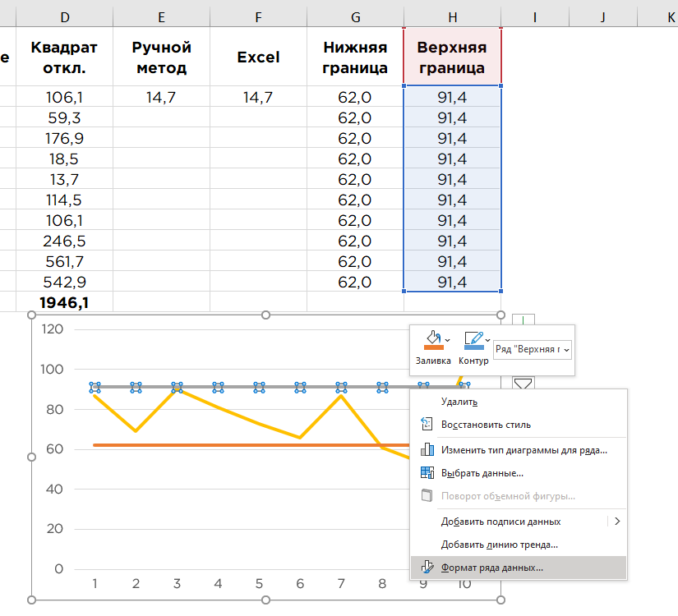Expand the Контур dropdown arrow
The width and height of the screenshot is (678, 616).
[x=487, y=340]
